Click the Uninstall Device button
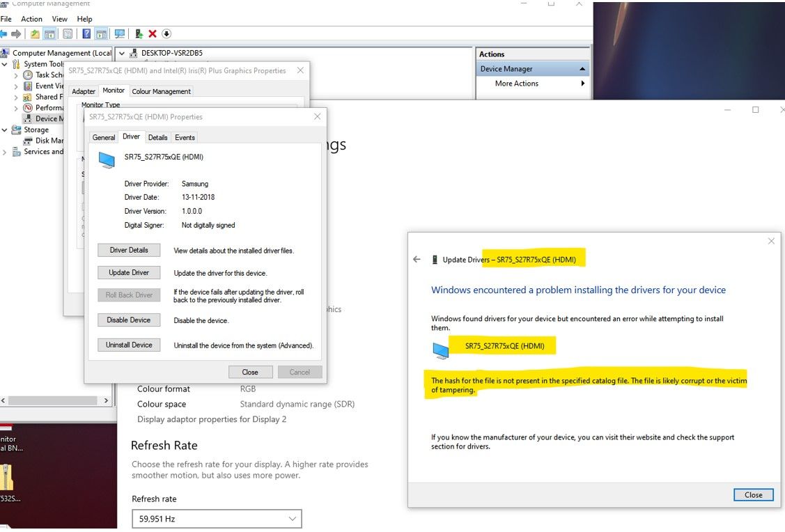This screenshot has width=785, height=532. 129,345
